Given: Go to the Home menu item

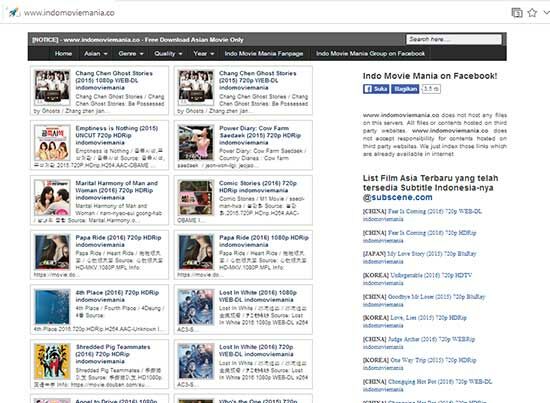Looking at the screenshot, I should pos(63,54).
